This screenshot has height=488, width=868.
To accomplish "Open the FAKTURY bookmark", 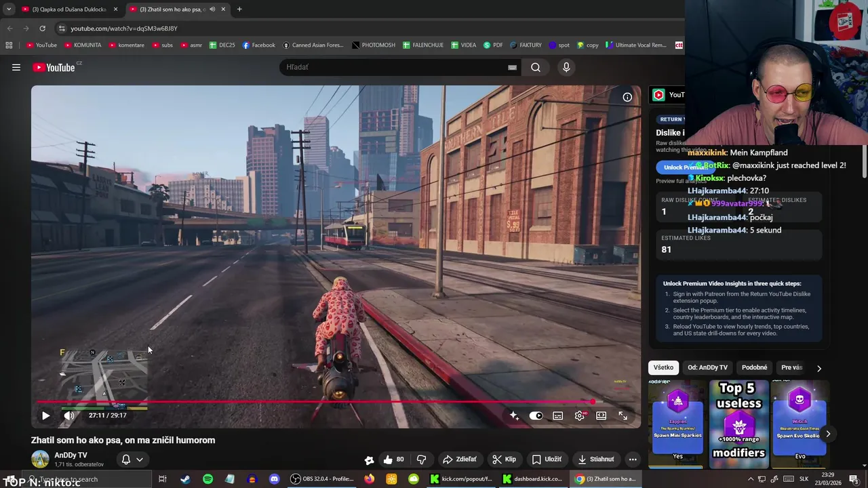I will 526,45.
